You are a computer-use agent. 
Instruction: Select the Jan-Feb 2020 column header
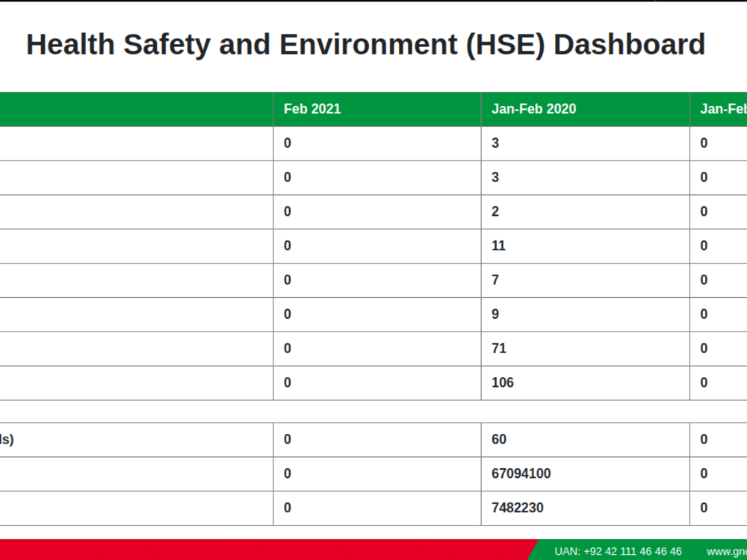pos(586,109)
